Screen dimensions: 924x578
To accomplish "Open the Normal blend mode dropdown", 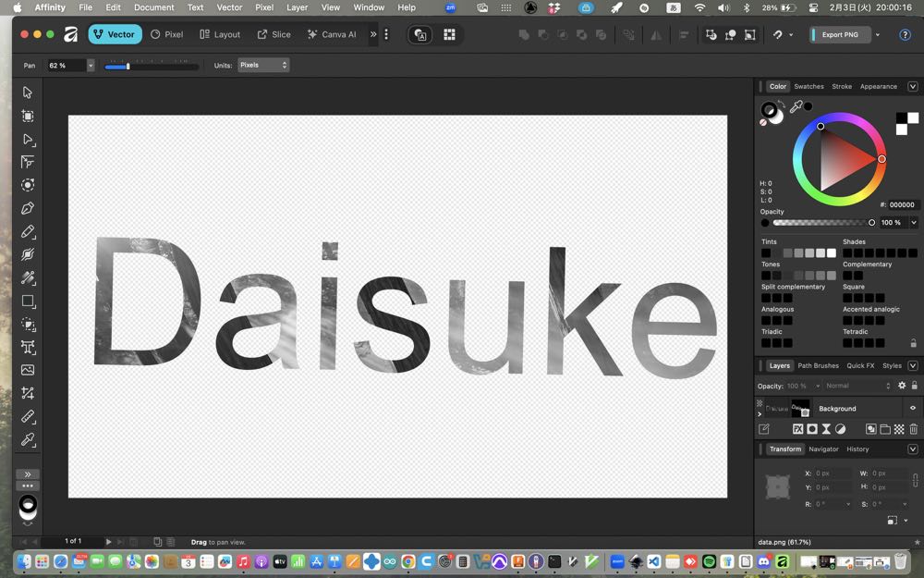I will click(858, 386).
